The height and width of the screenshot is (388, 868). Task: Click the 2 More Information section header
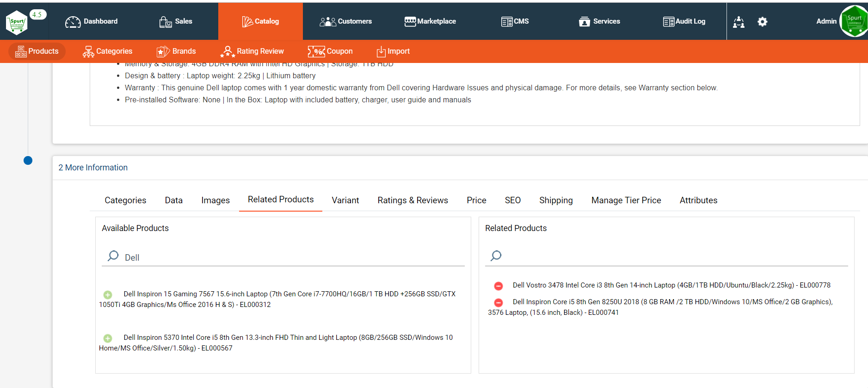[x=93, y=168]
